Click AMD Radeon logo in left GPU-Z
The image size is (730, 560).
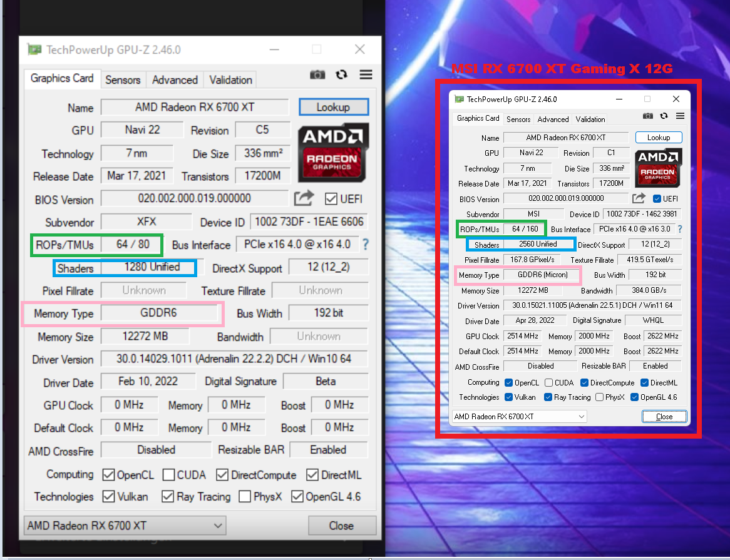(333, 153)
